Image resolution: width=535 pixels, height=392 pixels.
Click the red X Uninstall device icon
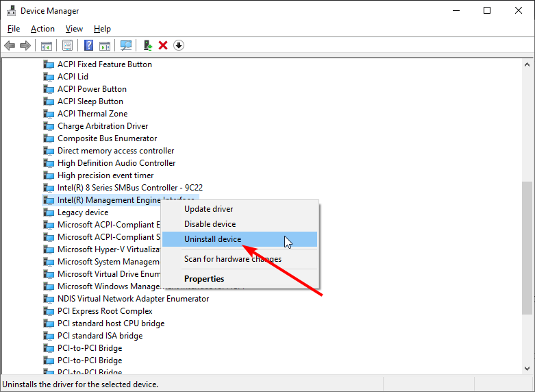click(163, 45)
